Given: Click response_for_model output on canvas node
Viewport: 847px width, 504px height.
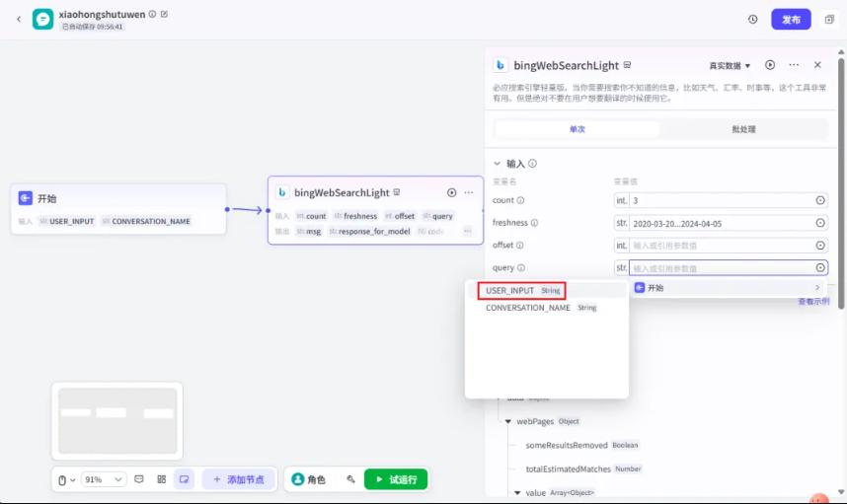Looking at the screenshot, I should [369, 232].
